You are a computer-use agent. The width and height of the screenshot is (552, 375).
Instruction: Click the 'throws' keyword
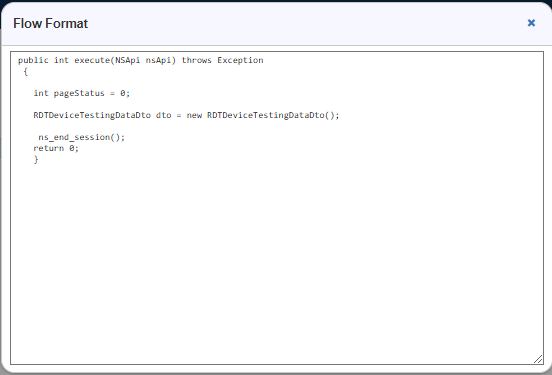(x=196, y=60)
